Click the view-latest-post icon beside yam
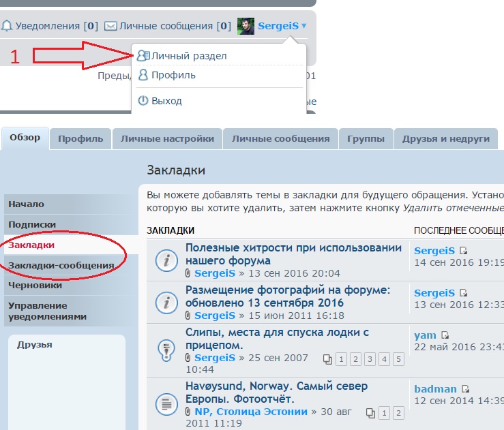 [x=445, y=335]
